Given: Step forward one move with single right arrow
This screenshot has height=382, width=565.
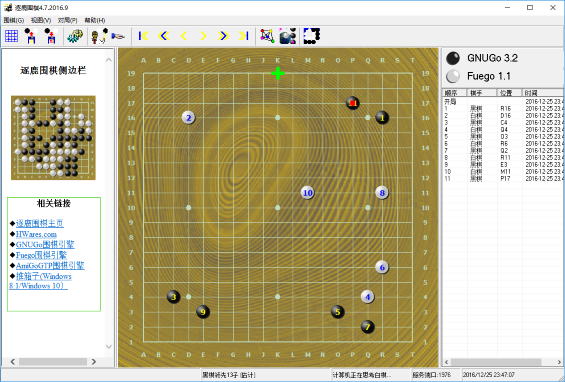Looking at the screenshot, I should [203, 36].
